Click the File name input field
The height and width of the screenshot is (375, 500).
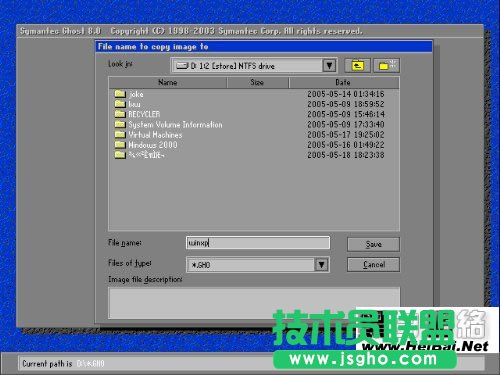point(258,243)
